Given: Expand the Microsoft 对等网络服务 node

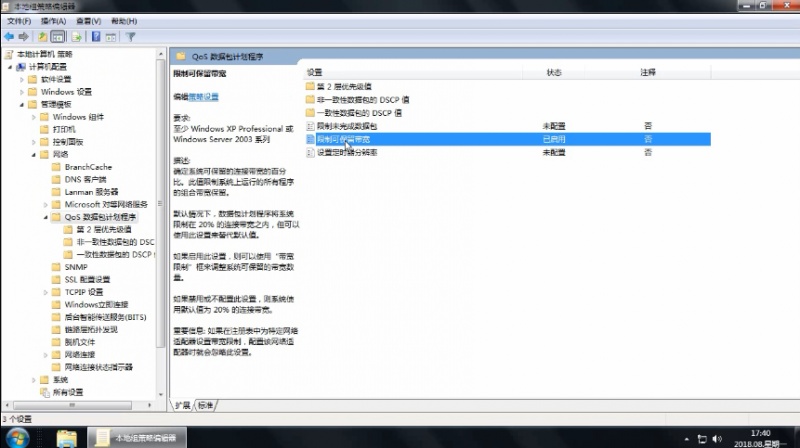Looking at the screenshot, I should click(x=46, y=205).
